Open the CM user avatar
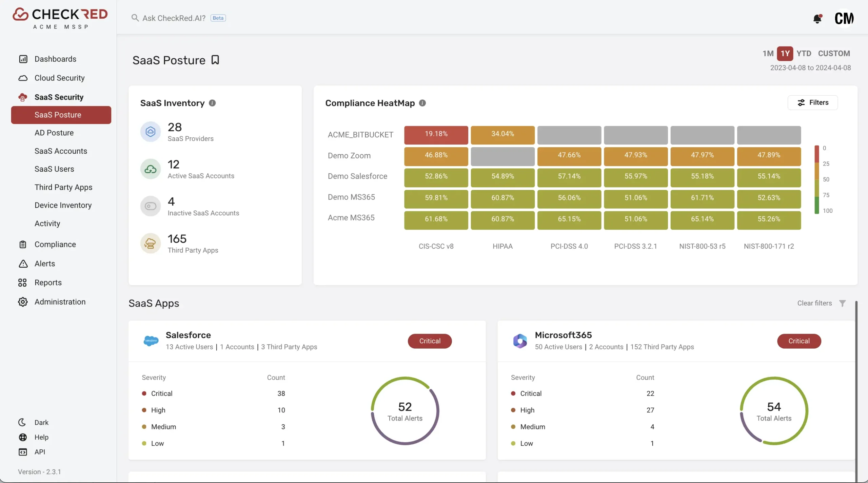 point(844,18)
